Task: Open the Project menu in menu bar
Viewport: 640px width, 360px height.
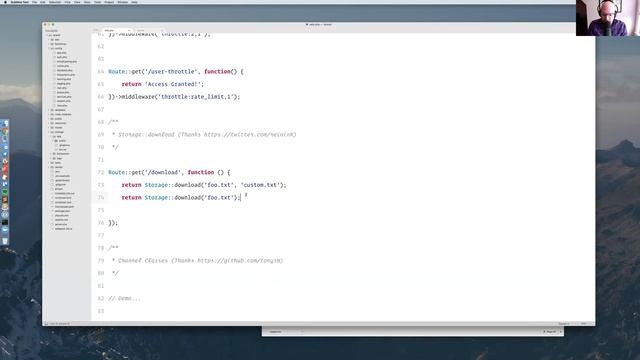Action: [x=109, y=2]
